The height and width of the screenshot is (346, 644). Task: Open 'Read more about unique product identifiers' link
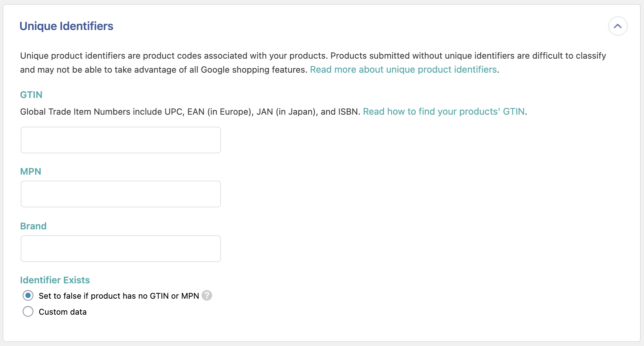coord(403,69)
